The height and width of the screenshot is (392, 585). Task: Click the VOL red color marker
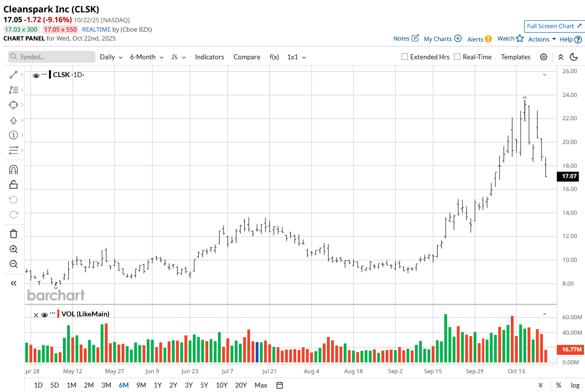coord(58,314)
